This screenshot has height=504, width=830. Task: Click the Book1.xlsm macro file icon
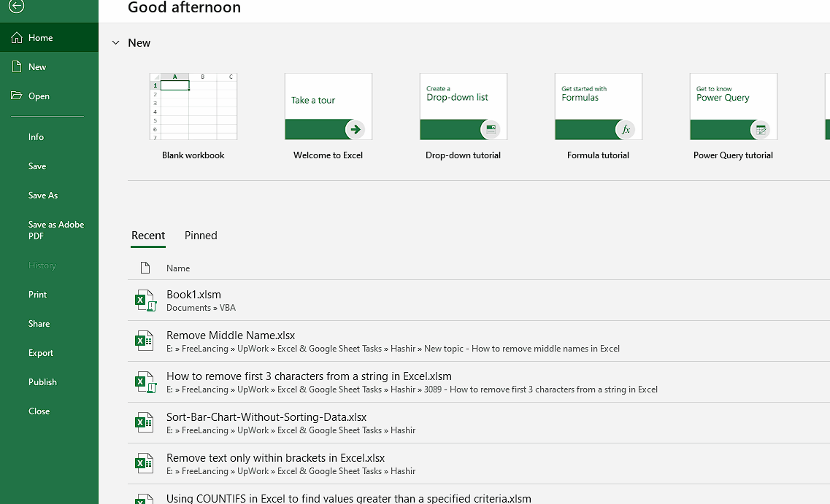(x=145, y=301)
